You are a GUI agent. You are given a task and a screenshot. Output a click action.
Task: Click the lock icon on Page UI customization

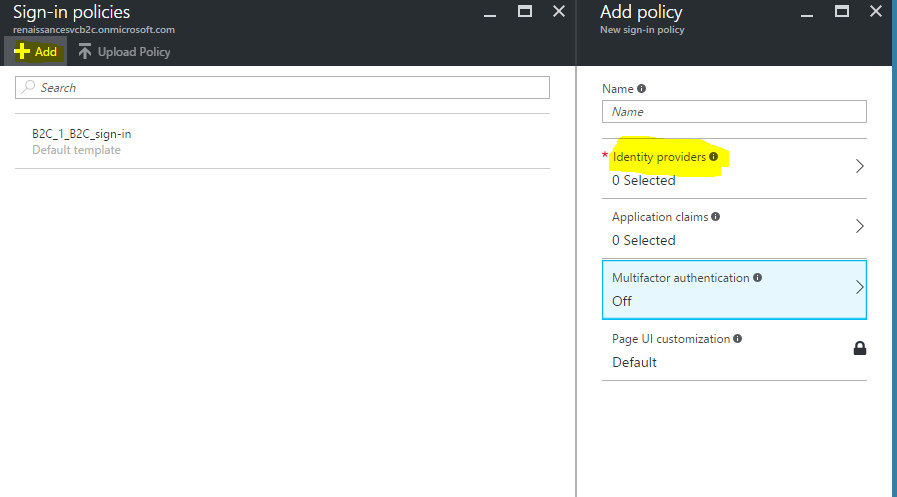pyautogui.click(x=859, y=348)
